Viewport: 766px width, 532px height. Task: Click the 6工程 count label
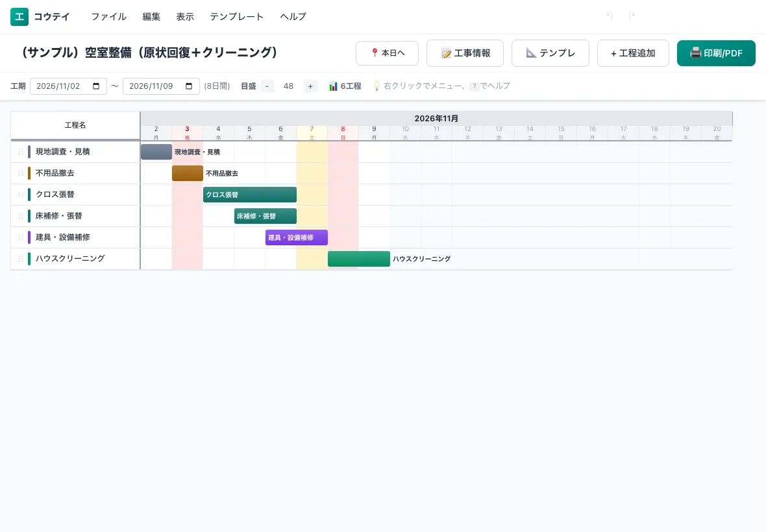(351, 86)
